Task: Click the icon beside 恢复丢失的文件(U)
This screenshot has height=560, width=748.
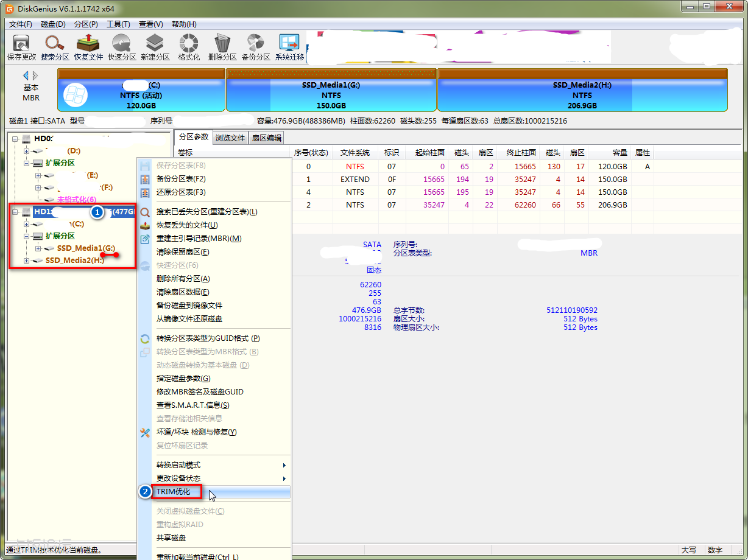Action: [145, 225]
